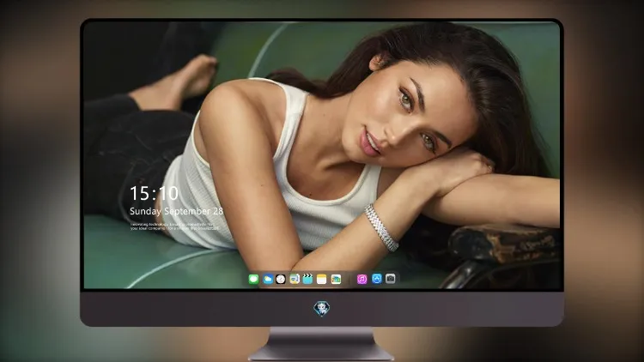Open the photo gallery icon in the dock
Image resolution: width=644 pixels, height=362 pixels.
(x=336, y=279)
